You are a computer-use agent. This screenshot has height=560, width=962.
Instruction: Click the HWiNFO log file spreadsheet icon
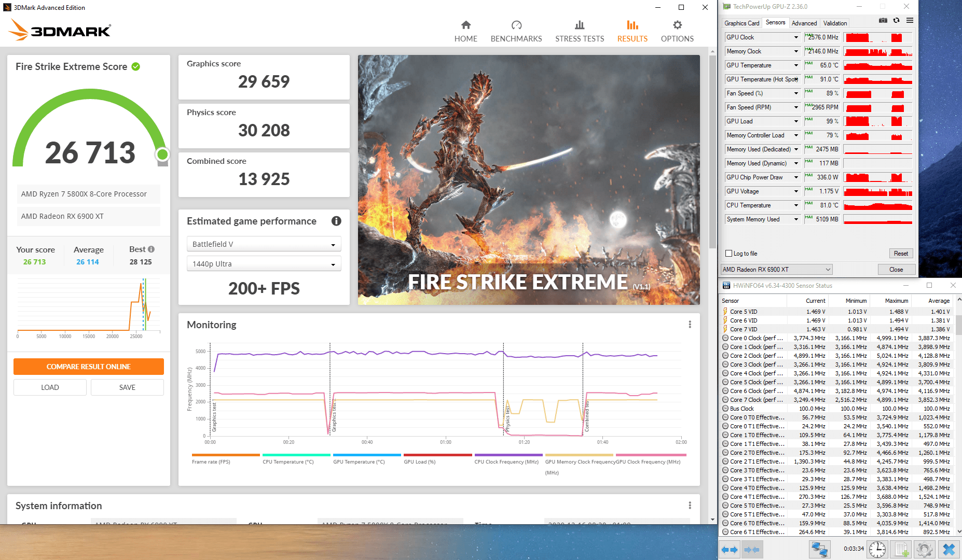coord(902,549)
